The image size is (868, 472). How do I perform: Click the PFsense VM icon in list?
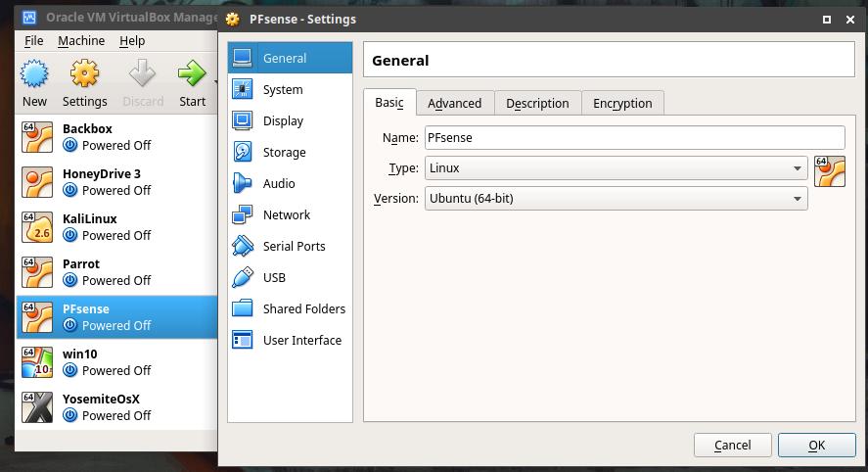(x=37, y=317)
